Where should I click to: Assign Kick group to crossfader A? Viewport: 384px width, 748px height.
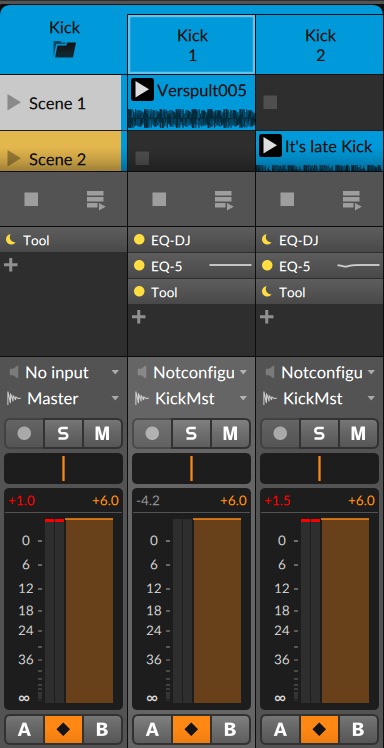[25, 729]
